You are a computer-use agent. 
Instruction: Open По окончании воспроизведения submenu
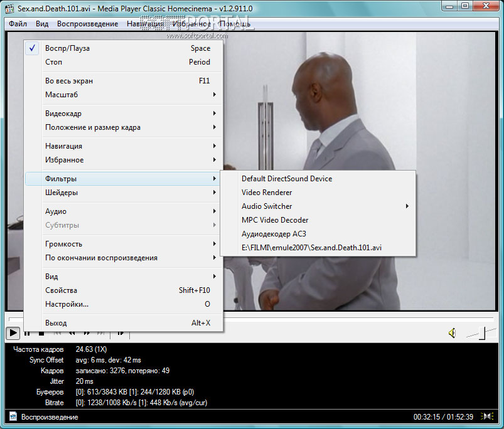click(x=123, y=258)
